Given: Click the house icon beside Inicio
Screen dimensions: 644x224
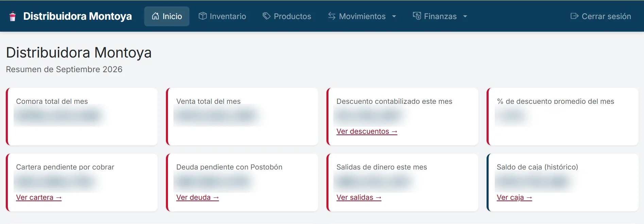Looking at the screenshot, I should (x=155, y=16).
